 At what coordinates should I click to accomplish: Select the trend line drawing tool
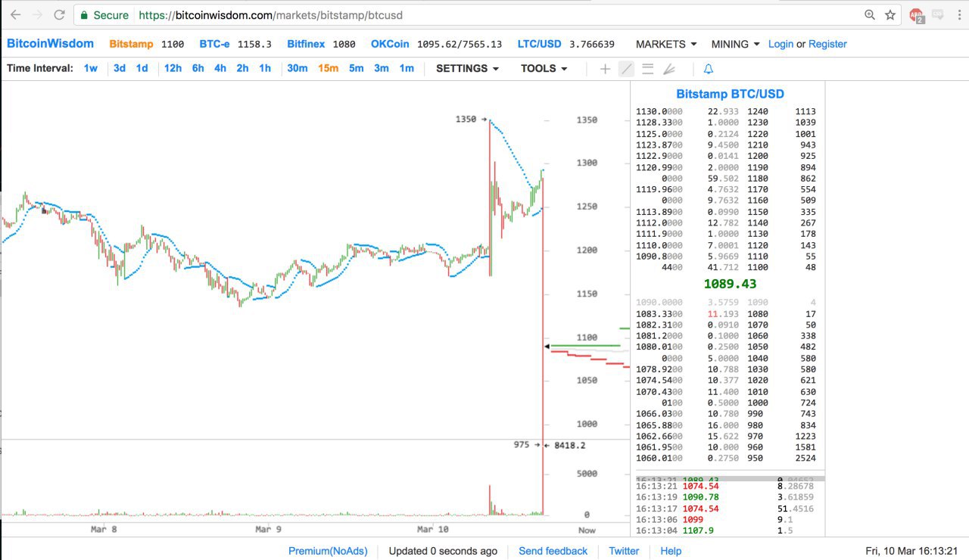tap(626, 69)
